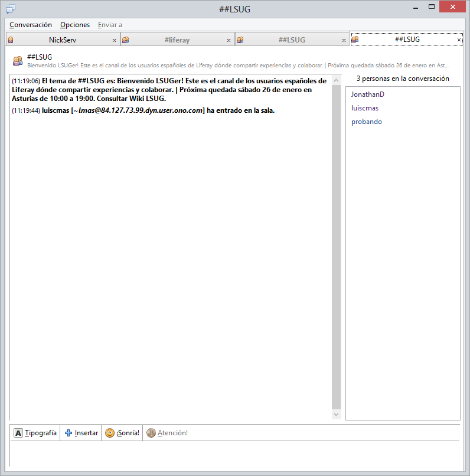This screenshot has height=476, width=470.
Task: Switch to the NickServ tab
Action: [62, 40]
